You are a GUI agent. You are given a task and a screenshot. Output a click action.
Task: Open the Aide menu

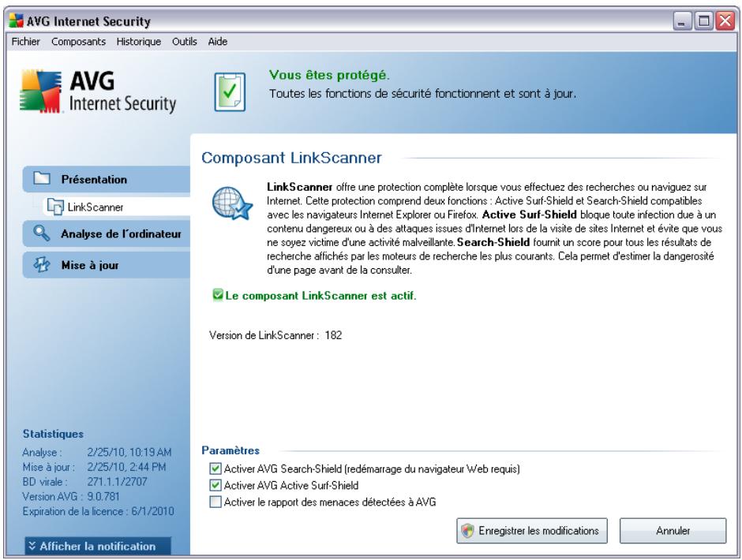tap(218, 42)
